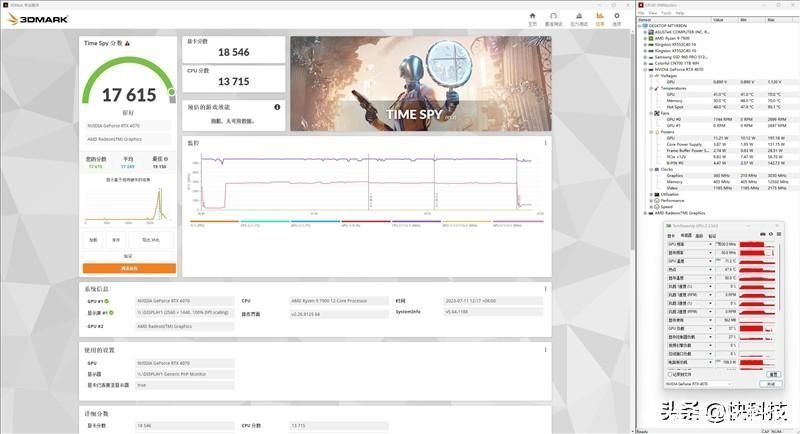Click GPU-Z refresh icon
The width and height of the screenshot is (800, 434).
pyautogui.click(x=771, y=234)
